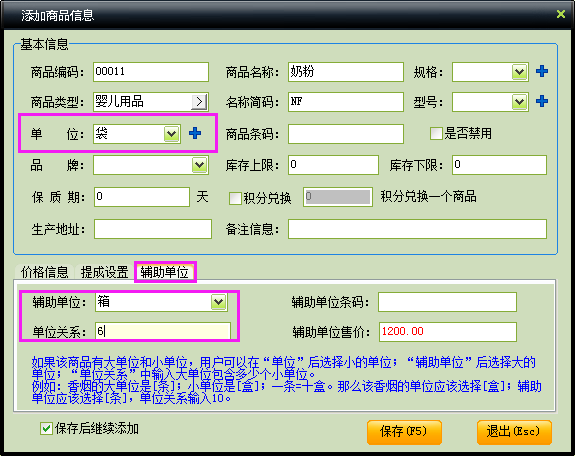The height and width of the screenshot is (456, 575).
Task: Add a new 型号 with plus icon
Action: click(x=542, y=101)
